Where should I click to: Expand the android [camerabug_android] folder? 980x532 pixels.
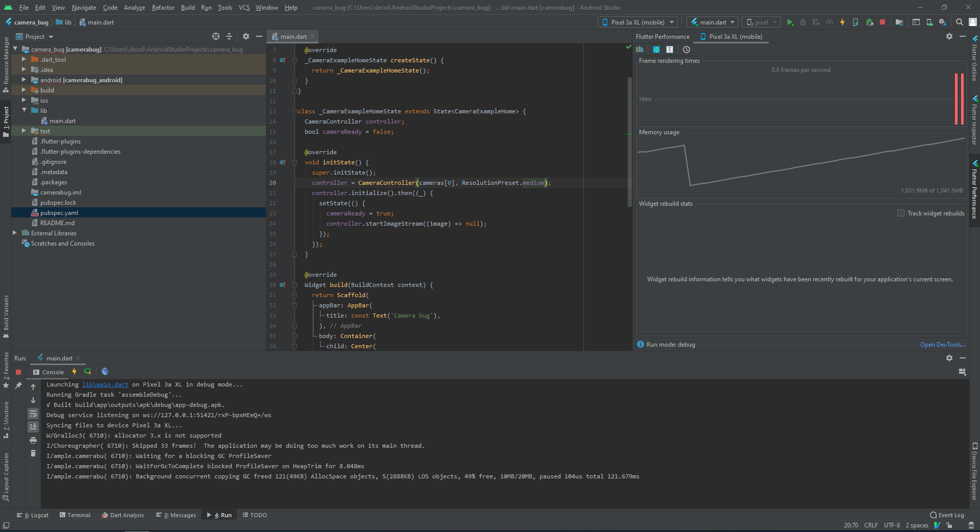[x=23, y=80]
